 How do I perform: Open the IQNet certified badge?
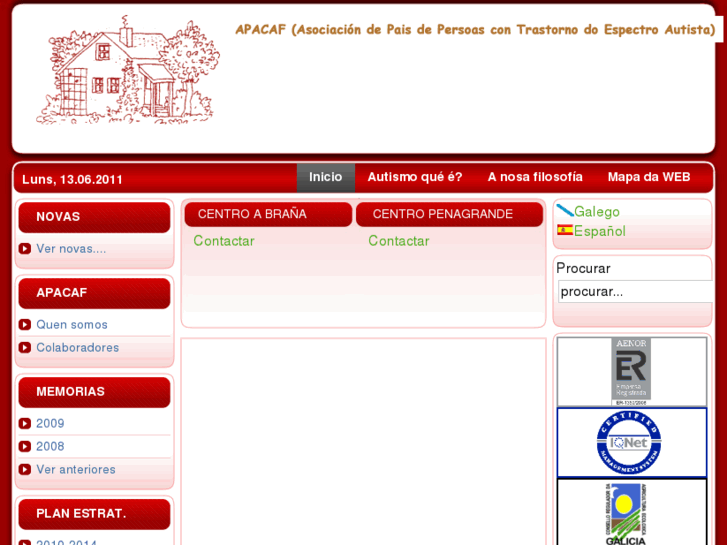631,443
